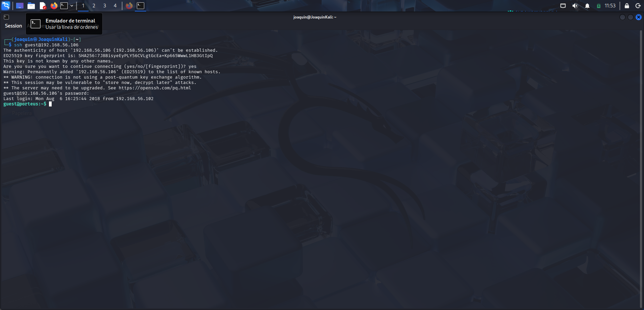Image resolution: width=644 pixels, height=310 pixels.
Task: Click the volume speaker icon
Action: pos(575,6)
